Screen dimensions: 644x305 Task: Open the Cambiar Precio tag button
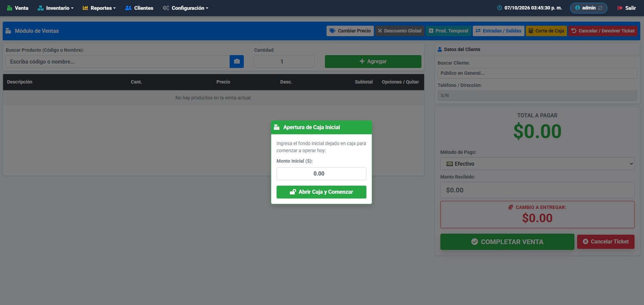point(350,31)
